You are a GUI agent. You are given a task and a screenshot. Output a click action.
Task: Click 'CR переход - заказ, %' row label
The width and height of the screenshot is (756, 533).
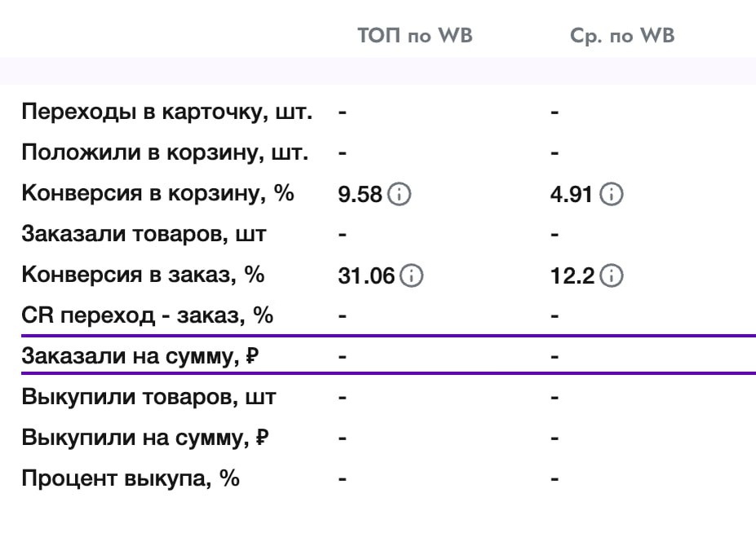point(147,316)
